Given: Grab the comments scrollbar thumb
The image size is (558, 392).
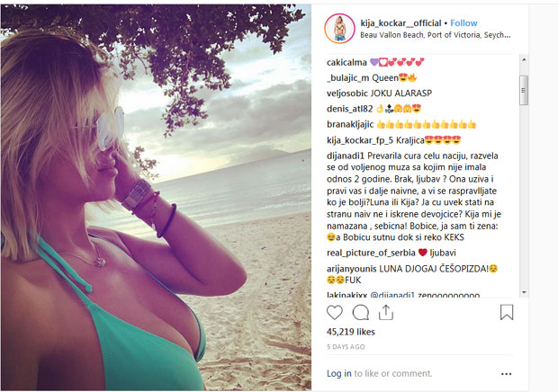Looking at the screenshot, I should pos(524,90).
